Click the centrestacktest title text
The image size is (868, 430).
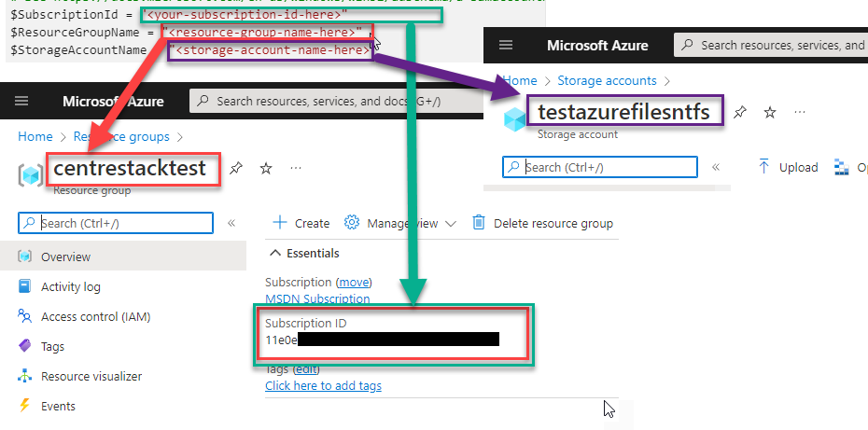click(130, 168)
